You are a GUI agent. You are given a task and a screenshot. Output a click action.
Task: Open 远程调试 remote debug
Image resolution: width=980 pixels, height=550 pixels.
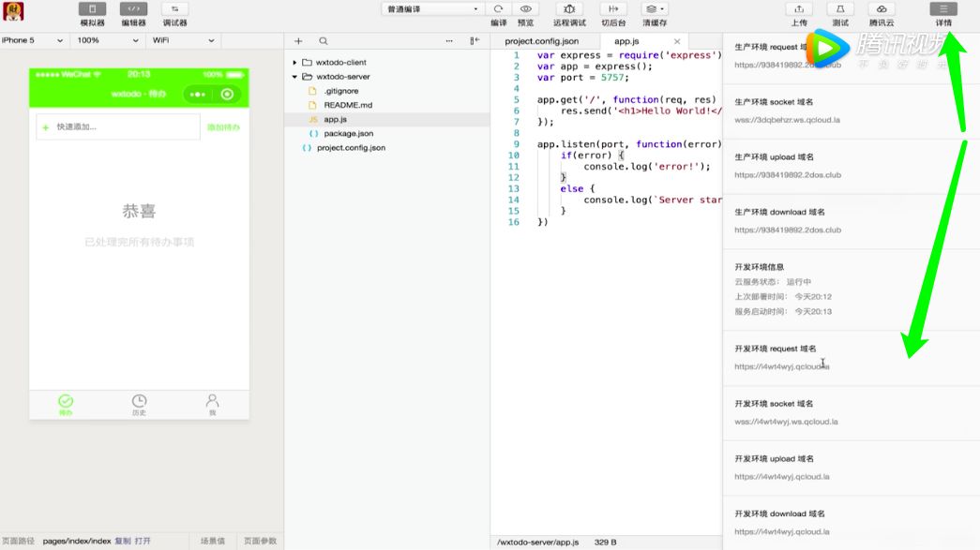click(569, 9)
